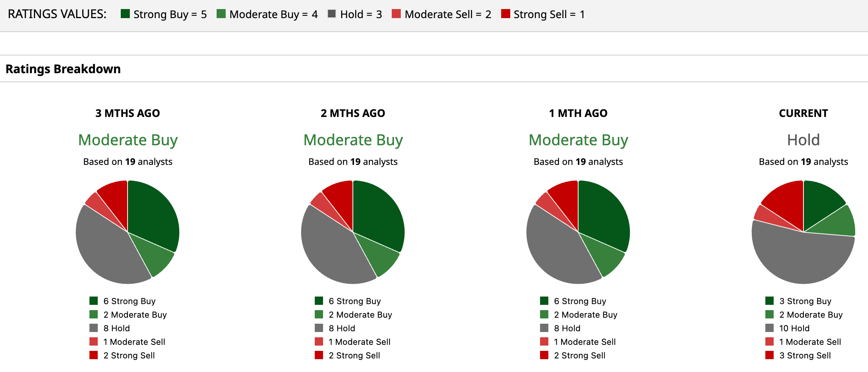Viewport: 868px width, 372px height.
Task: Click the Hold = 3 gray swatch in ratings values
Action: point(332,14)
